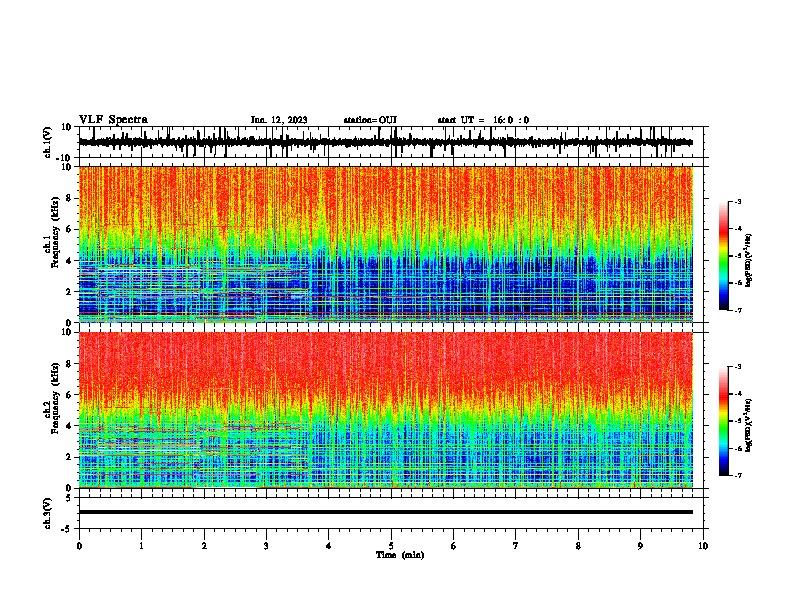This screenshot has height=612, width=792.
Task: Click time axis tick label "7"
Action: (x=516, y=546)
